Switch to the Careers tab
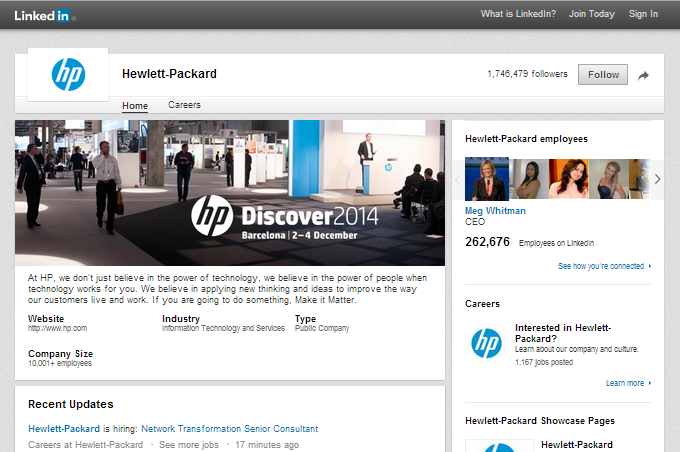Viewport: 680px width, 452px height. (x=184, y=105)
